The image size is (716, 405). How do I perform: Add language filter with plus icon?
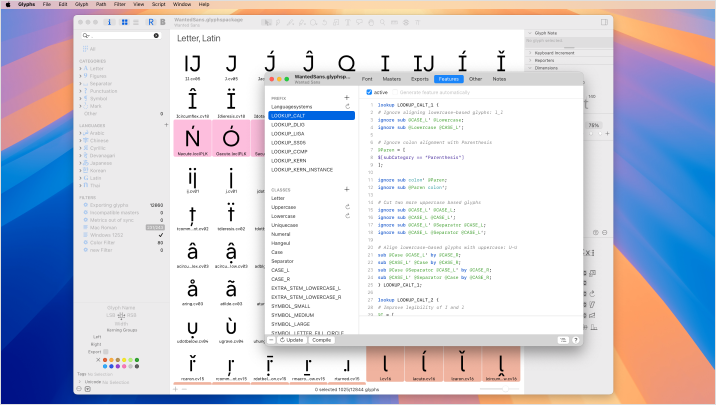point(166,125)
